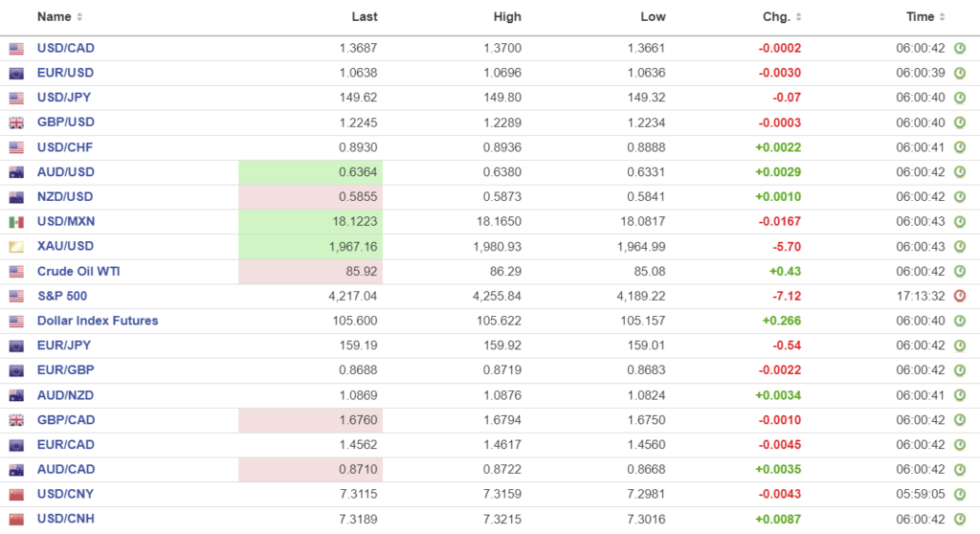Click the Low column header
The width and height of the screenshot is (980, 534).
653,17
